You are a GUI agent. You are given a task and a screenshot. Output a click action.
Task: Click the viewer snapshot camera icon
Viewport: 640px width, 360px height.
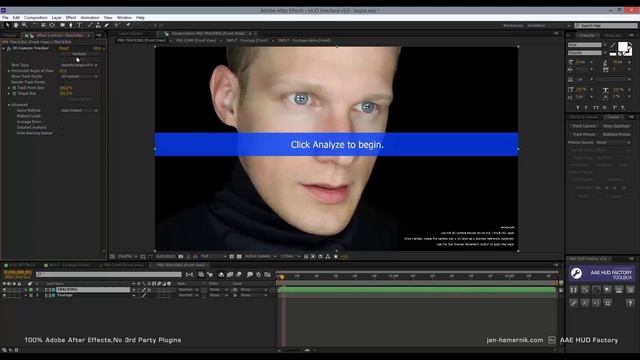pyautogui.click(x=181, y=256)
